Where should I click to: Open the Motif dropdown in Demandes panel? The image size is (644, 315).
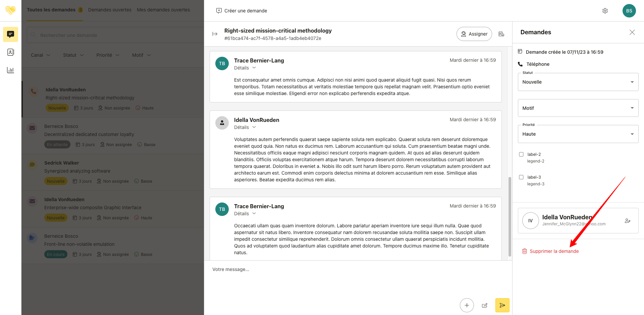click(x=578, y=108)
